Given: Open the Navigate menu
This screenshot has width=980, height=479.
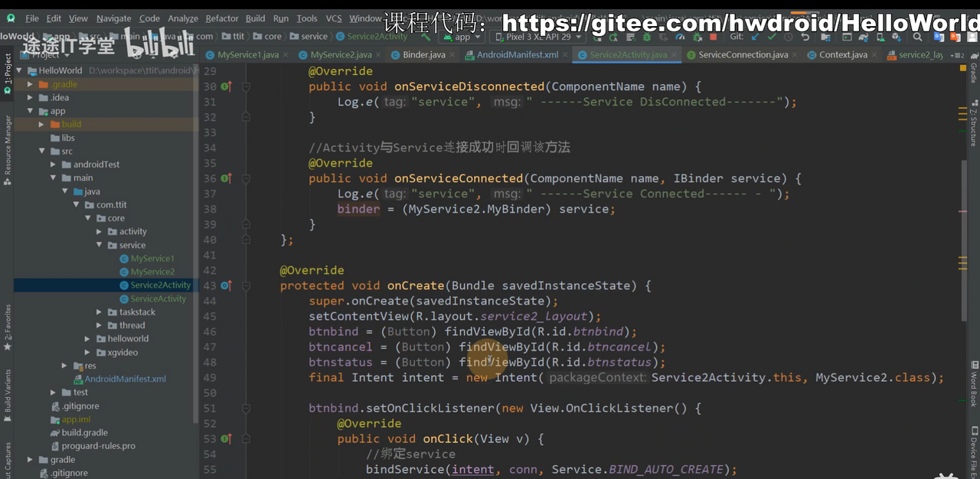Looking at the screenshot, I should tap(114, 18).
